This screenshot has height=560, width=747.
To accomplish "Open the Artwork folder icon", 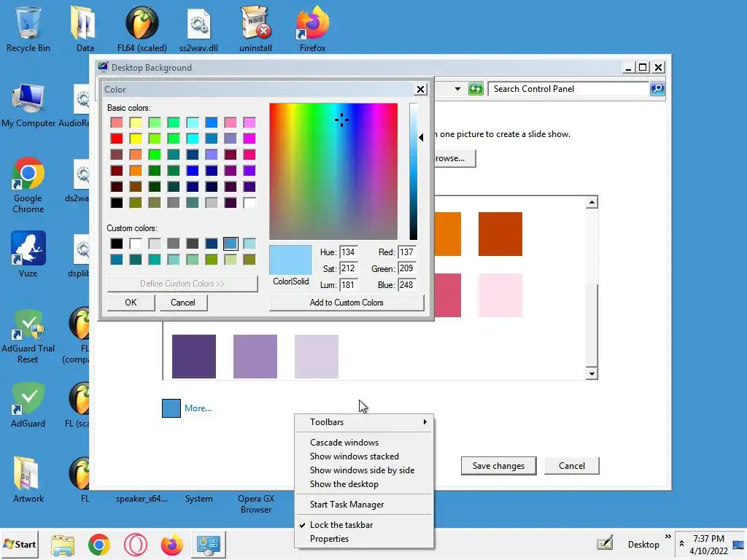I will pos(28,480).
